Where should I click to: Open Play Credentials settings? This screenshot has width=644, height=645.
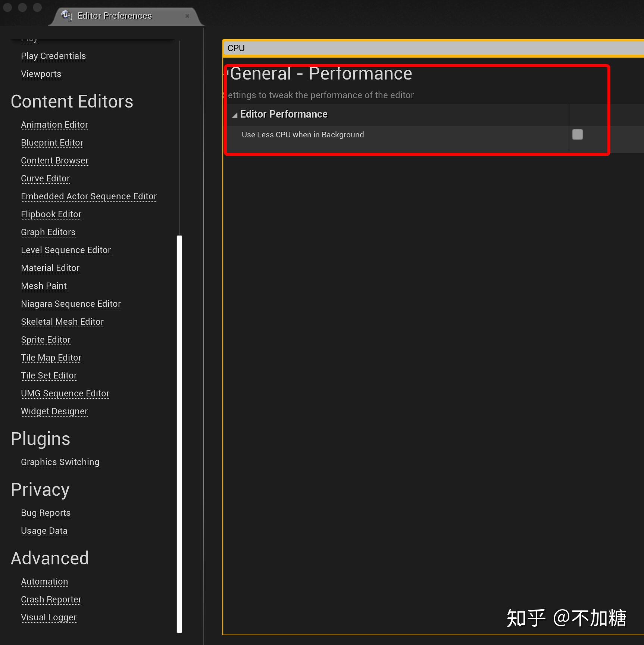coord(53,56)
